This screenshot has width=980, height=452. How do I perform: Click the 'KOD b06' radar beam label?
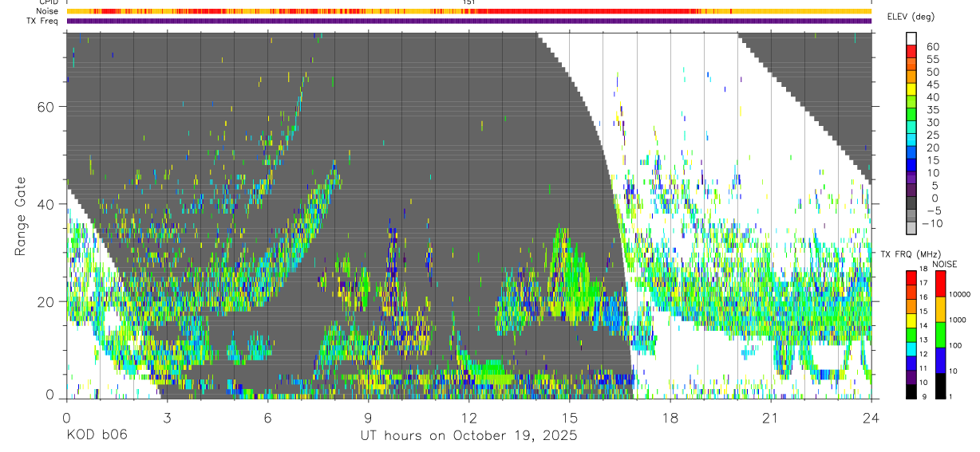[97, 435]
